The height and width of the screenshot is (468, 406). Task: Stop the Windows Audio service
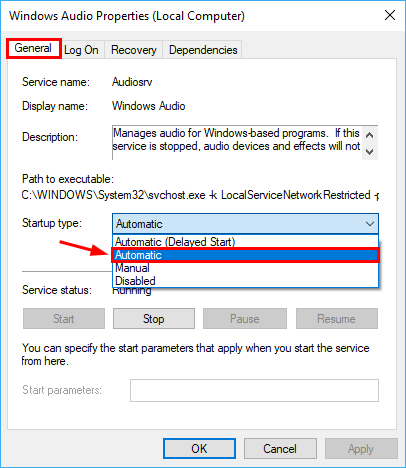coord(154,319)
